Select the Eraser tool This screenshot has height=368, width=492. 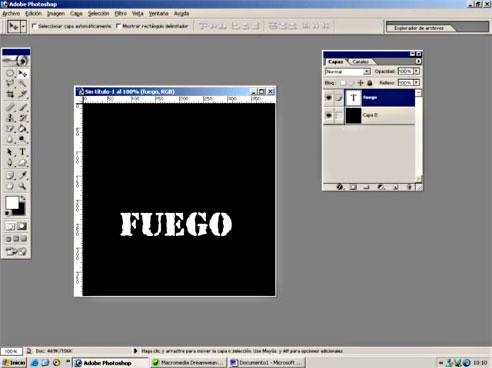pos(10,128)
